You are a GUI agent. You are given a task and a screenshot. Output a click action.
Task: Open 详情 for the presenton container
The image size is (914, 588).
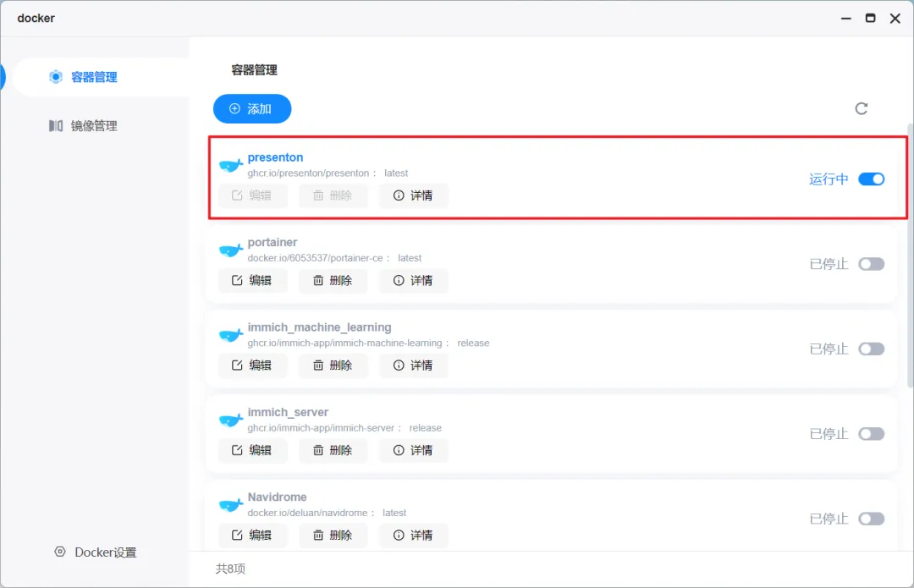[413, 195]
